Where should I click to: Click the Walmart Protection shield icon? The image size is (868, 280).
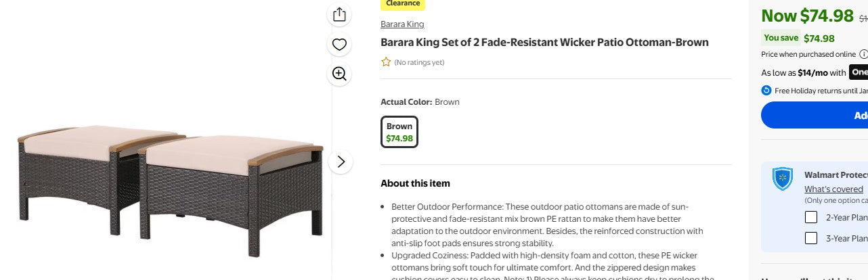783,179
